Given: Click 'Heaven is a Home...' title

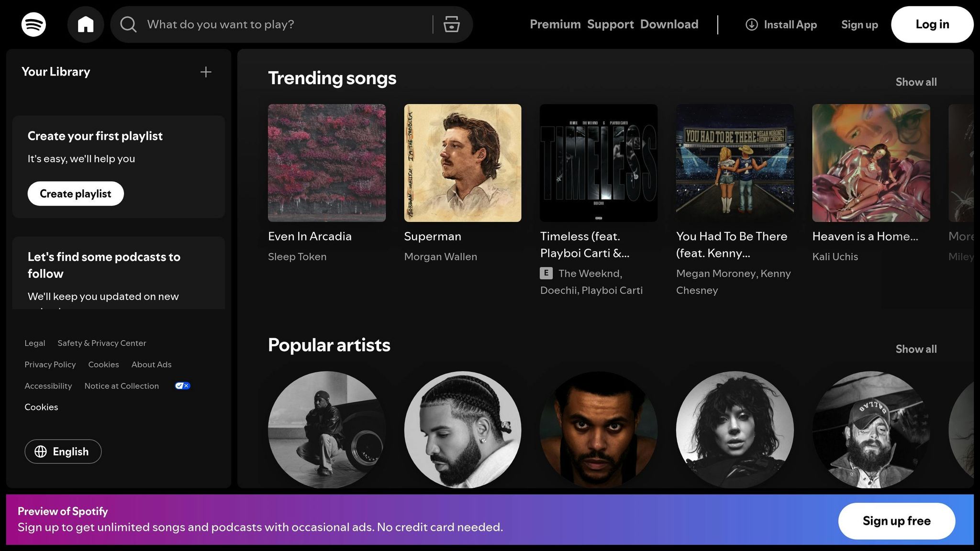Looking at the screenshot, I should click(x=865, y=236).
